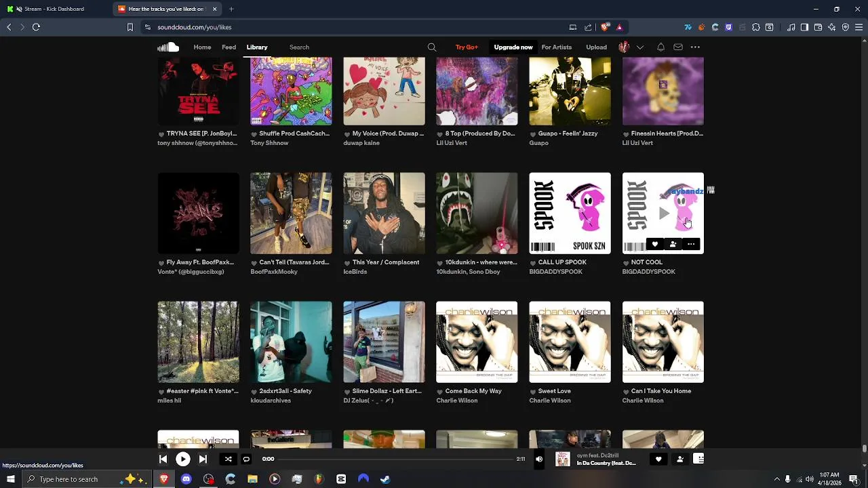This screenshot has height=488, width=868.
Task: Click the search magnifier icon
Action: point(432,47)
